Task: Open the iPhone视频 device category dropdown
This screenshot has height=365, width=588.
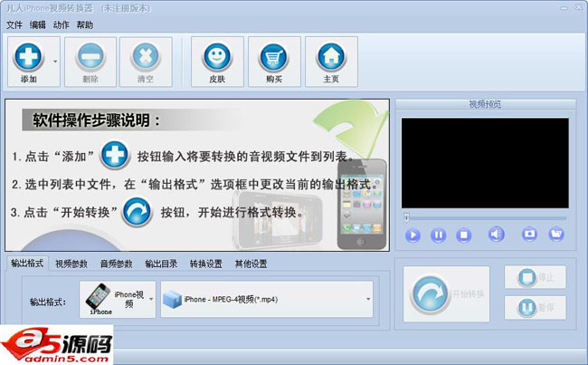Action: [x=118, y=300]
